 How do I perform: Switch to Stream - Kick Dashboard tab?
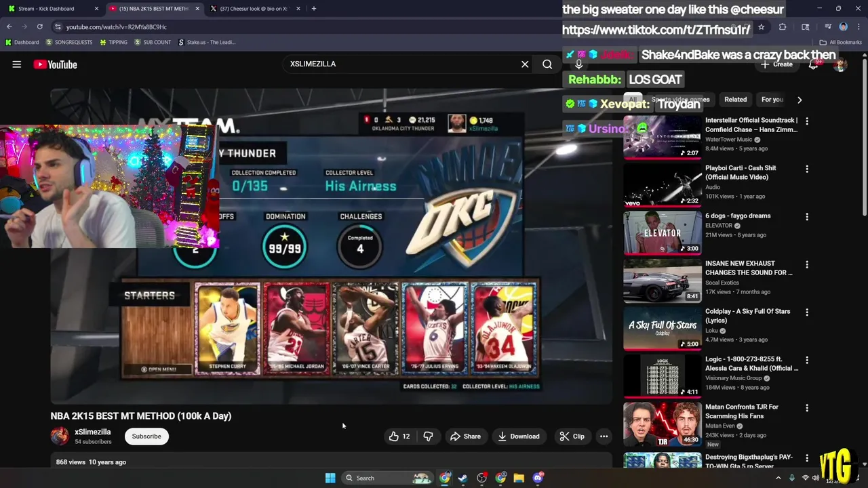46,9
